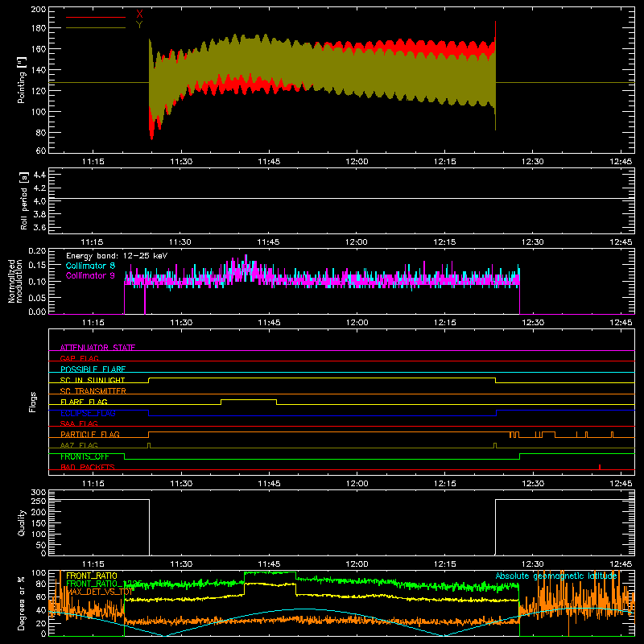Click 11:30 tick under Roll period plot
The width and height of the screenshot is (644, 644).
pos(180,242)
